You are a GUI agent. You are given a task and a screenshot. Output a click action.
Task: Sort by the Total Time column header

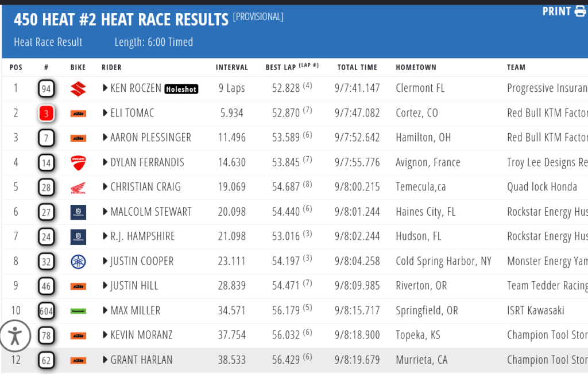tap(357, 67)
